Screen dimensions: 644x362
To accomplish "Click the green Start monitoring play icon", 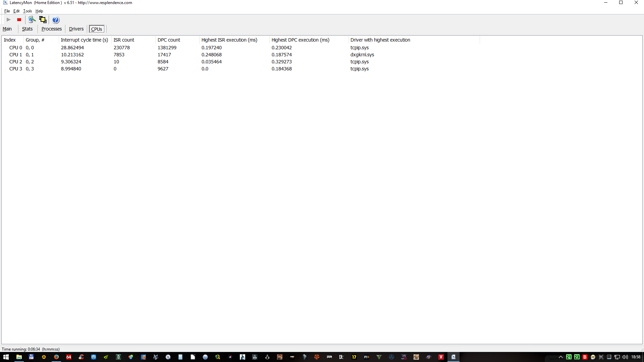I will (x=9, y=20).
